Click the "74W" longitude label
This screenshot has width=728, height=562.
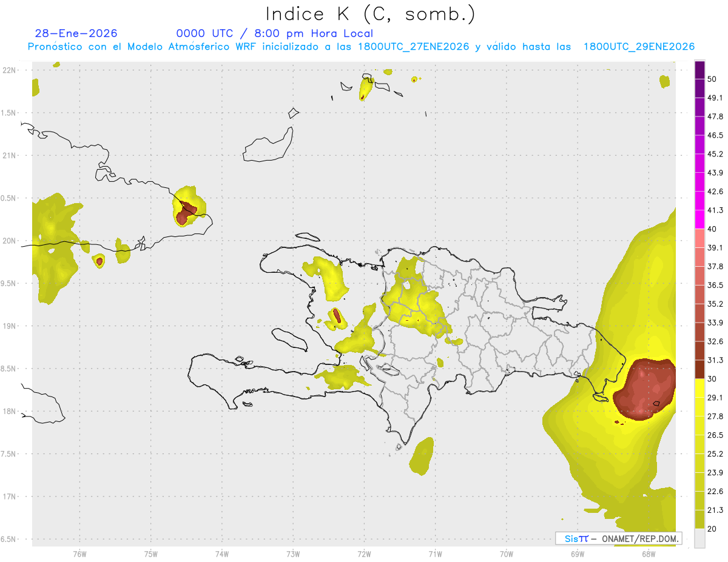[x=221, y=554]
